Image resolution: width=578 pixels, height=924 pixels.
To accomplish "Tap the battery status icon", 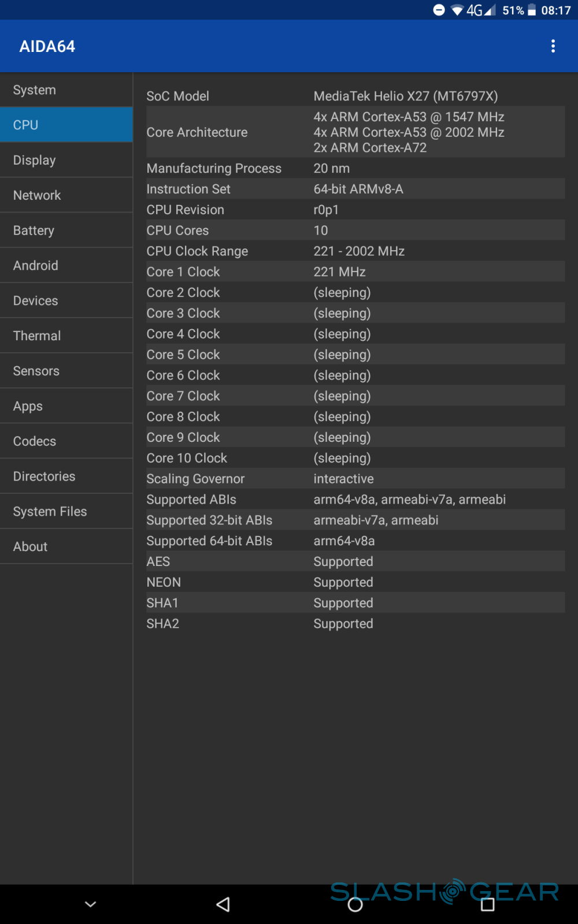I will pos(532,10).
